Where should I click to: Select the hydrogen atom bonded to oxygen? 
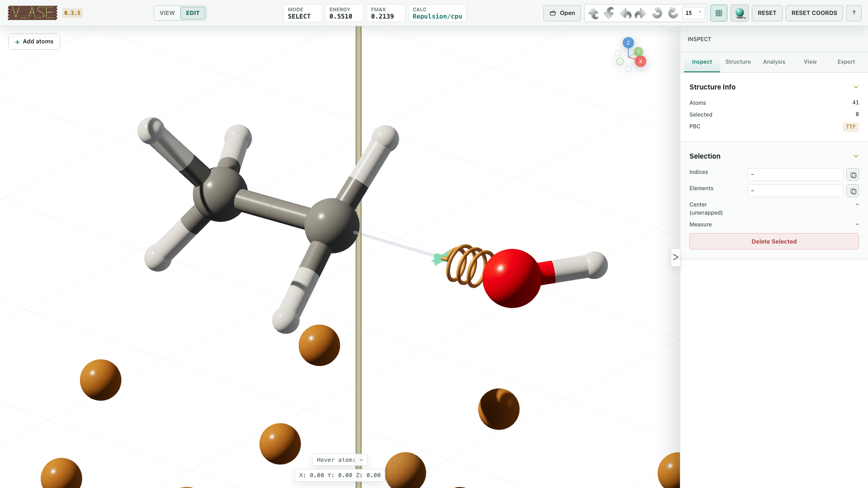[x=595, y=265]
